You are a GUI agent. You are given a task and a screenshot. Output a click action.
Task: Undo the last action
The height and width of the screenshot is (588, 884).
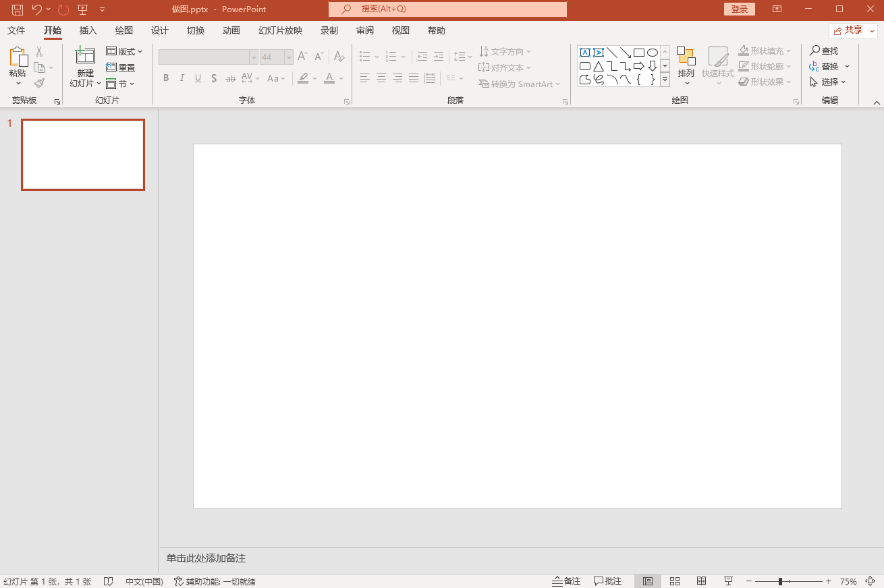click(37, 9)
